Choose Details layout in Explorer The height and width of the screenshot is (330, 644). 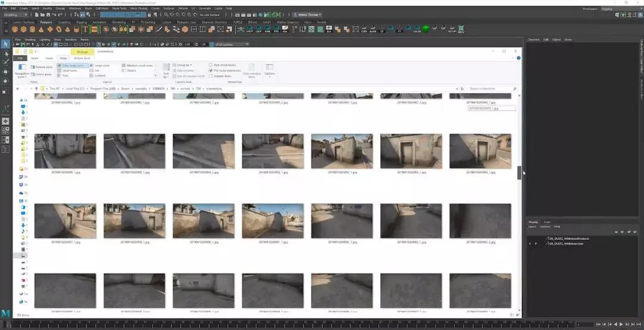[129, 70]
